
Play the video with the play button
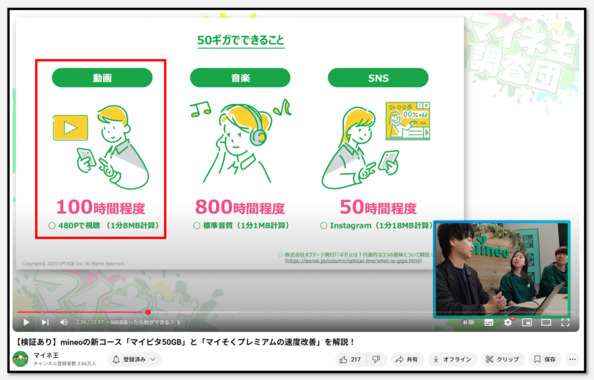point(26,322)
